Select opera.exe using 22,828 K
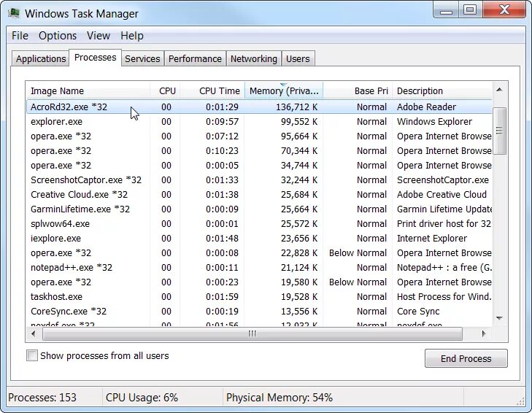532x413 pixels. click(259, 252)
